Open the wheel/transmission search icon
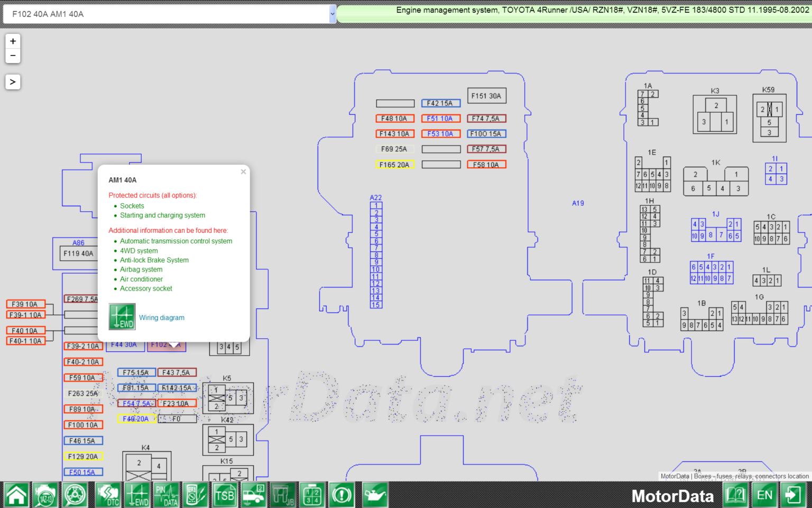The width and height of the screenshot is (812, 508). [x=76, y=495]
